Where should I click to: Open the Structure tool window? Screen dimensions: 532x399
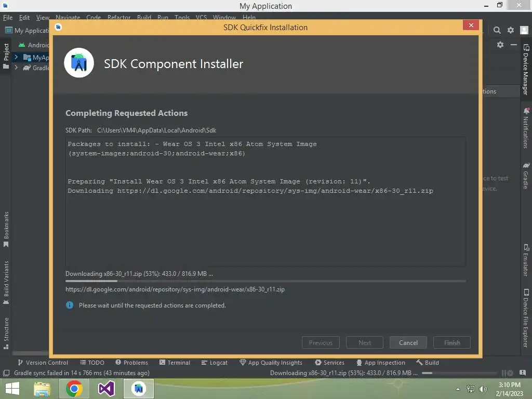pos(6,333)
